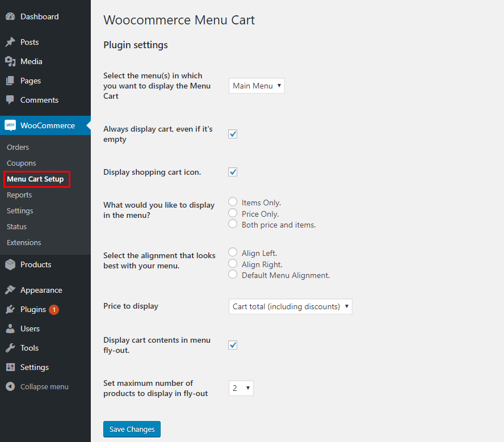Uncheck Always display cart checkbox
This screenshot has width=504, height=442.
pos(233,134)
